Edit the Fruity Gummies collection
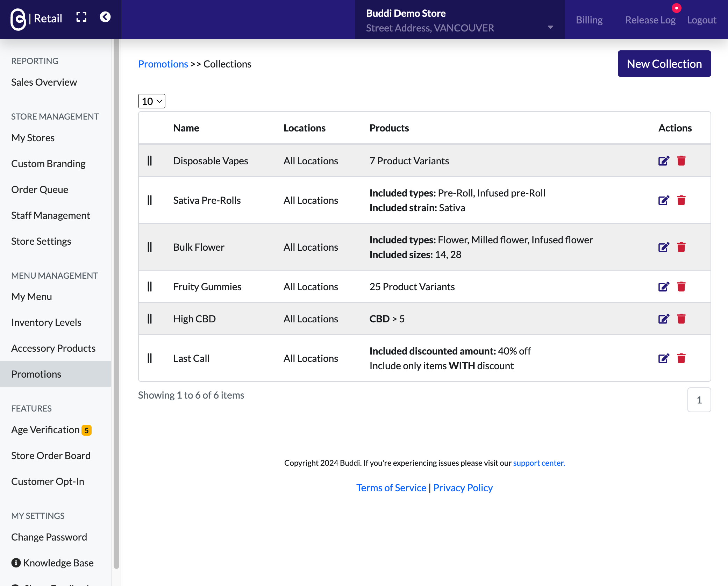Screen dimensions: 728x586 [663, 287]
